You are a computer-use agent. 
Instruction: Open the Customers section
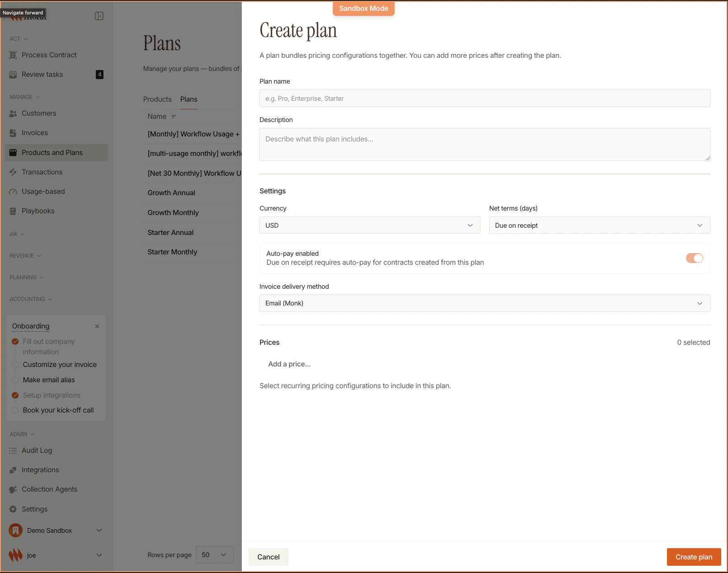38,113
